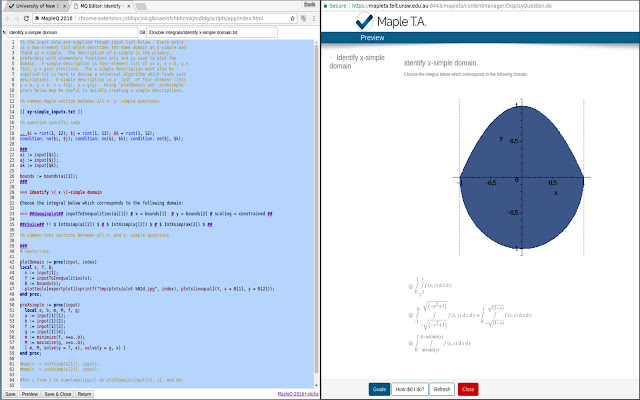Image resolution: width=640 pixels, height=400 pixels.
Task: Open the Chrome three-dot menu
Action: (x=313, y=18)
